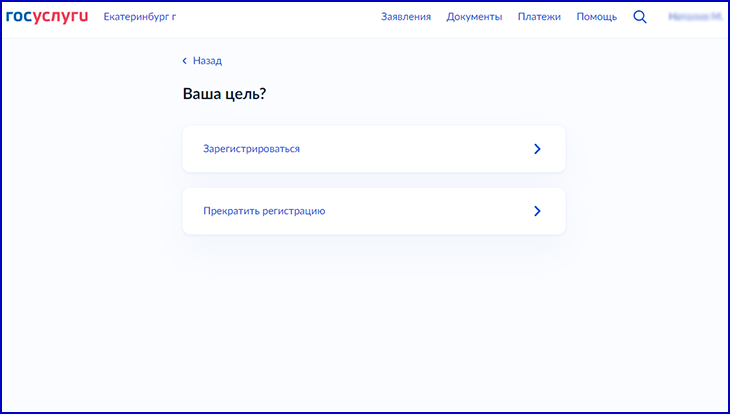The height and width of the screenshot is (415, 730).
Task: Open search with the magnifier icon
Action: (640, 17)
